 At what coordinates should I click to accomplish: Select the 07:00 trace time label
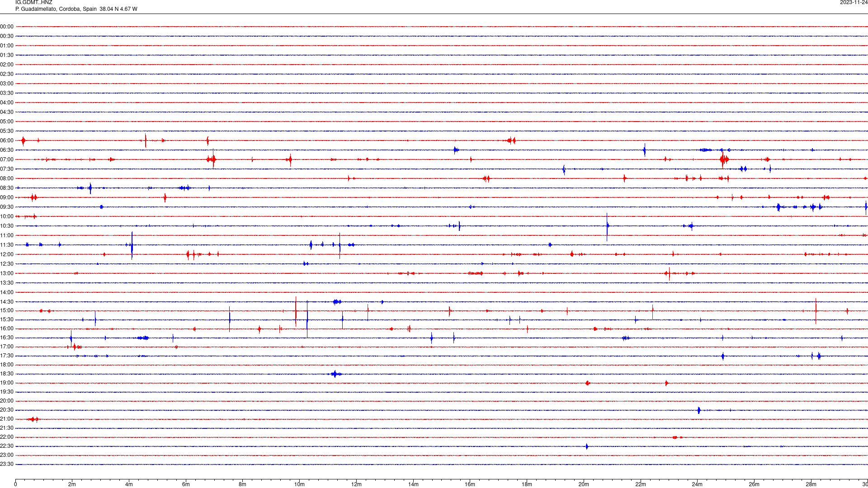(x=7, y=160)
